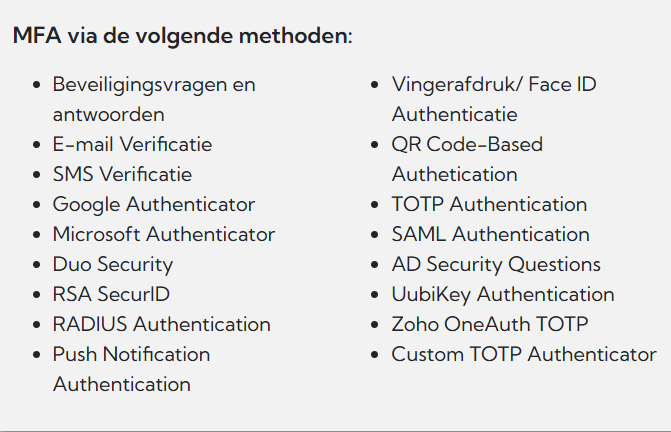Select 'Custom TOTP Authenticator' list item
Screen dimensions: 671x432
coord(523,354)
